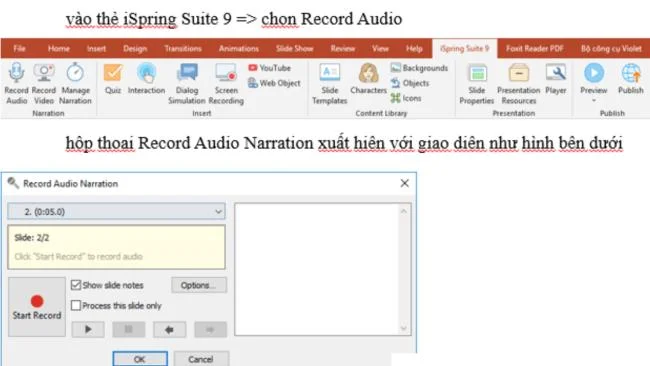This screenshot has width=650, height=366.
Task: Open the File tab
Action: (19, 48)
